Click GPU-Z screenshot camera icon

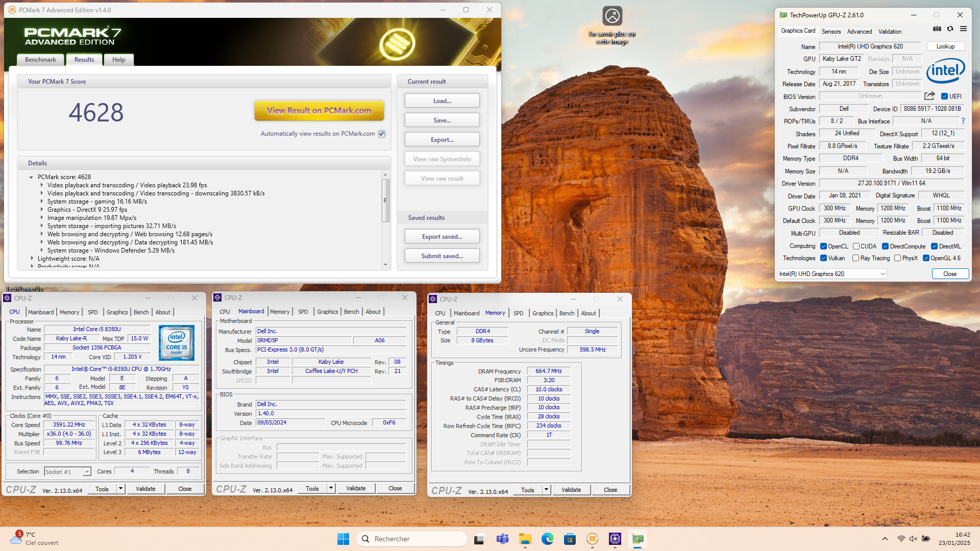click(937, 29)
